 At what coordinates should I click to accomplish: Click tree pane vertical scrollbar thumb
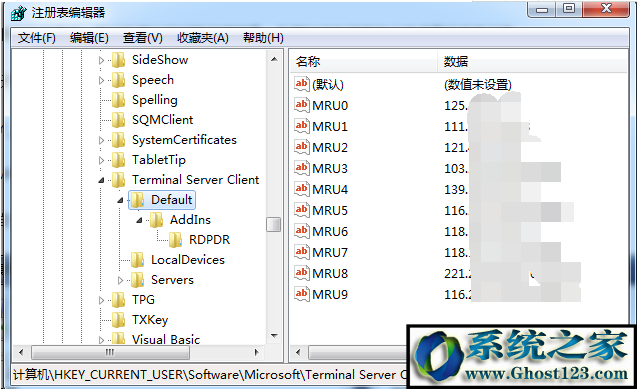pyautogui.click(x=273, y=224)
